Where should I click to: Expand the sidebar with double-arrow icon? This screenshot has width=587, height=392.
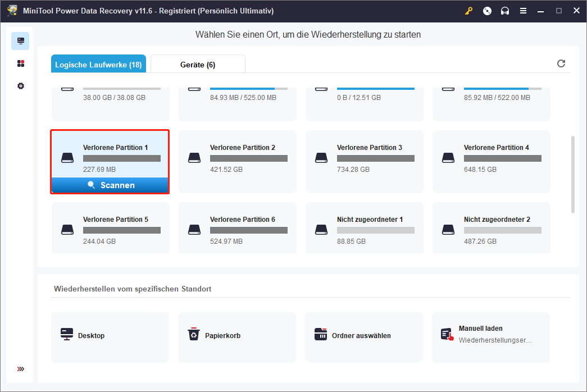point(21,369)
